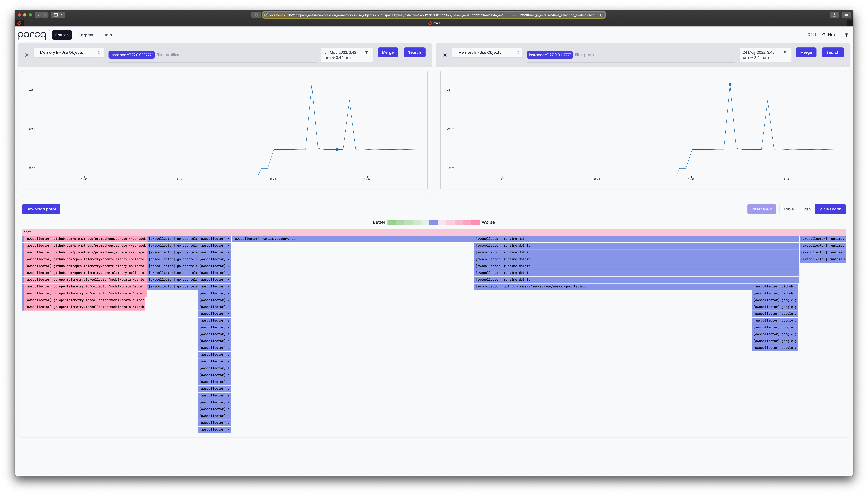Click the left Search button
This screenshot has height=495, width=868.
(414, 52)
